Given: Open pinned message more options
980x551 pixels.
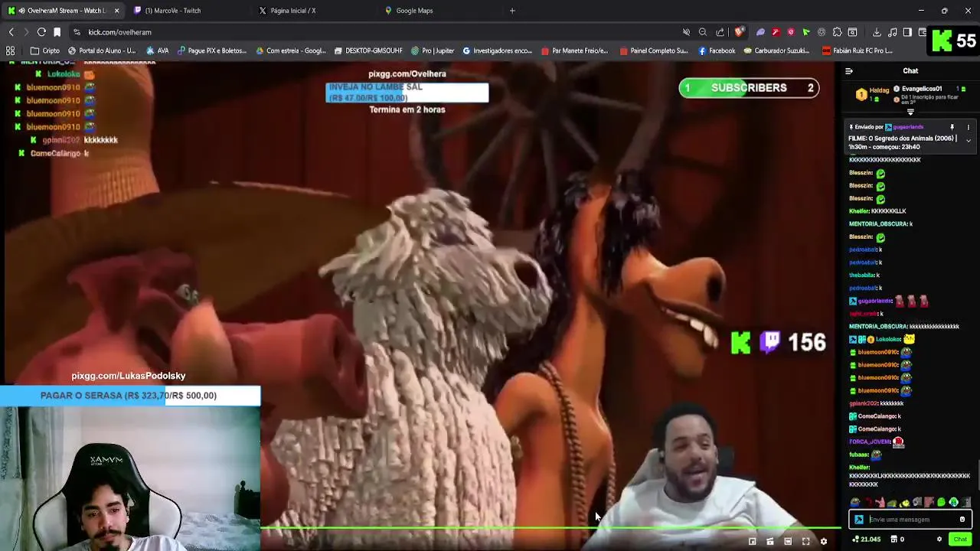Looking at the screenshot, I should 968,127.
